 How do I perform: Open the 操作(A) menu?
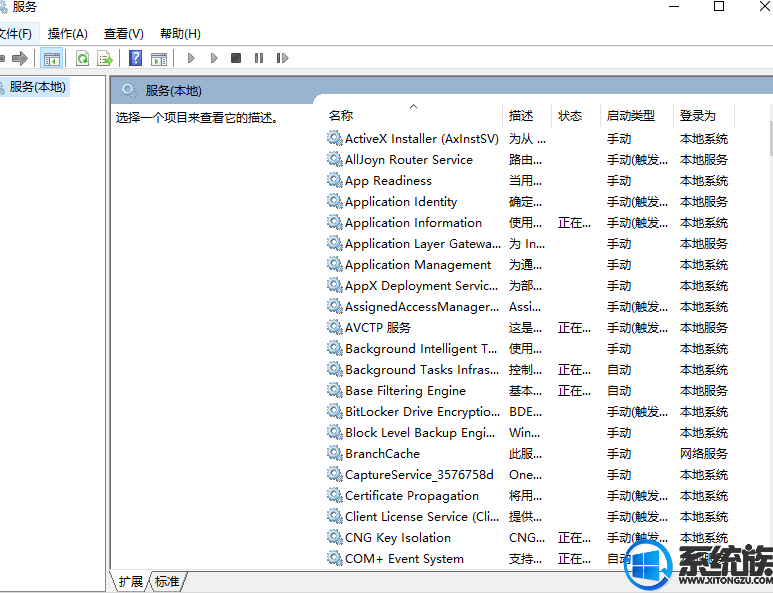click(x=68, y=34)
